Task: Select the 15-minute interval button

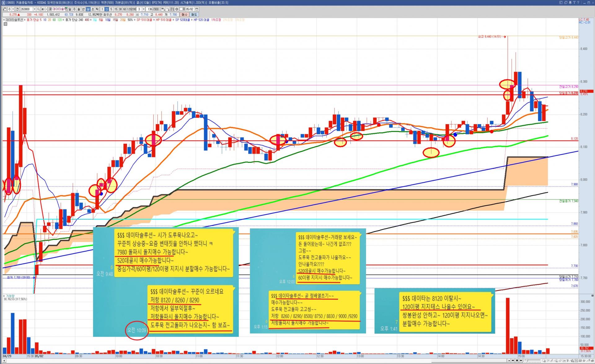Action: coord(116,9)
